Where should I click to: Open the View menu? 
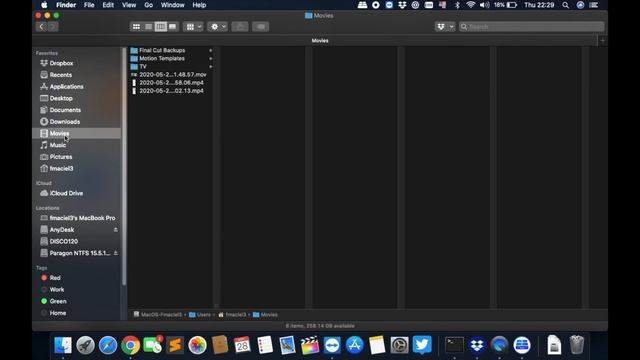[x=129, y=5]
